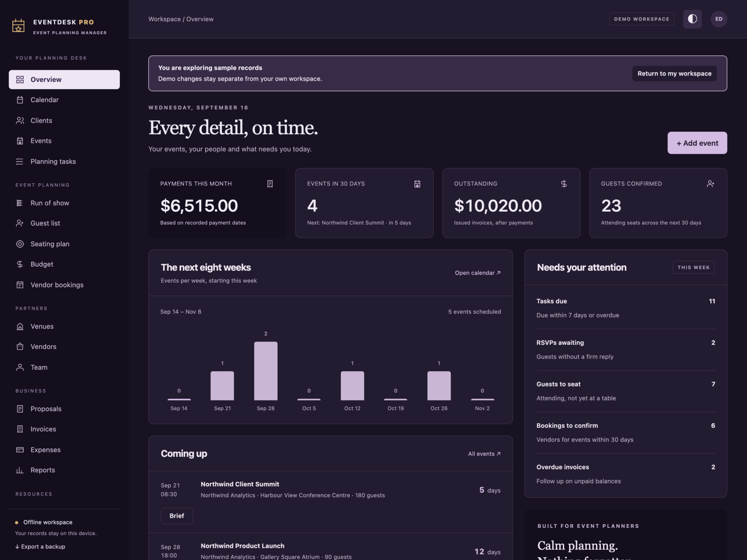Click the Events sidebar icon
This screenshot has height=560, width=747.
(20, 141)
